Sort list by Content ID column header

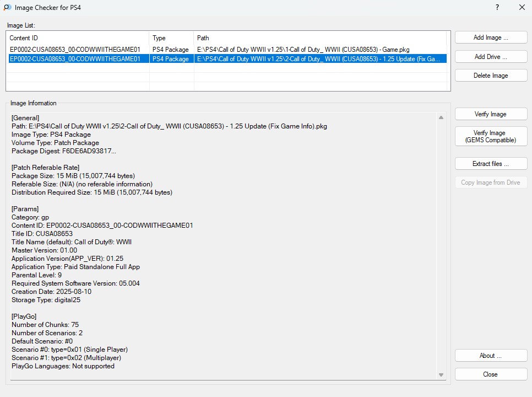[x=77, y=38]
